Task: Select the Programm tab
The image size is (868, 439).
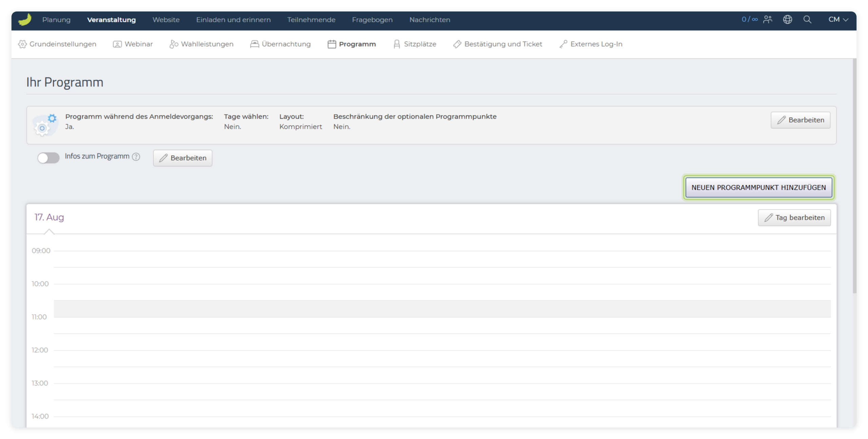Action: (352, 44)
